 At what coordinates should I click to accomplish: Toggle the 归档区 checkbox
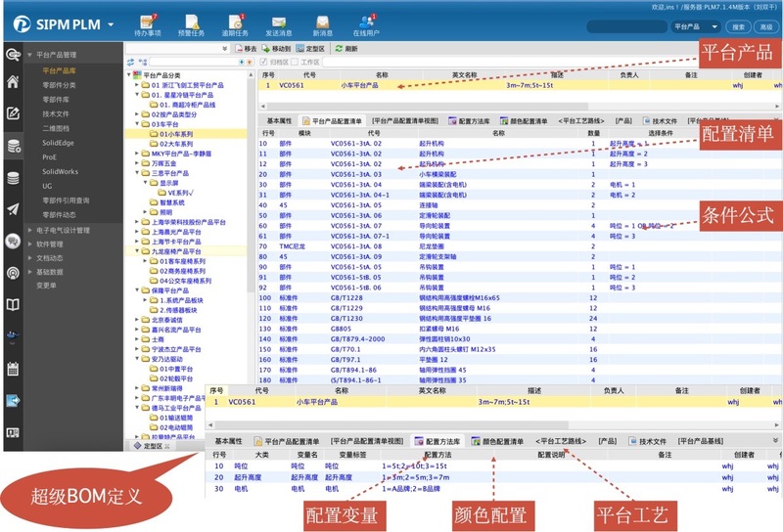point(263,62)
